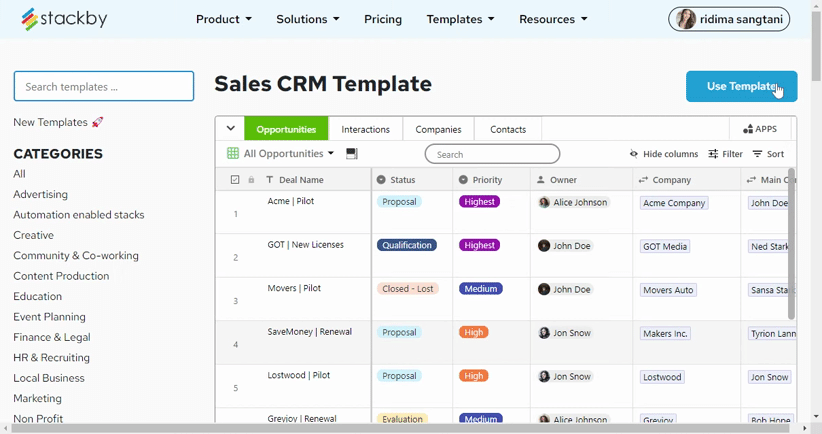Viewport: 822px width, 434px height.
Task: Expand the Product menu dropdown
Action: pyautogui.click(x=224, y=19)
